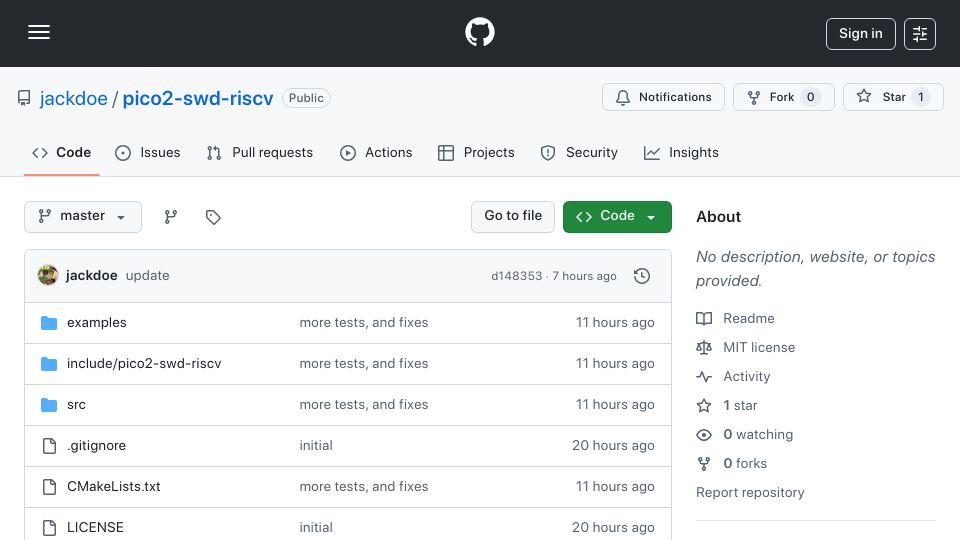The height and width of the screenshot is (540, 960).
Task: Click the repository icon before jackdoe
Action: [24, 98]
